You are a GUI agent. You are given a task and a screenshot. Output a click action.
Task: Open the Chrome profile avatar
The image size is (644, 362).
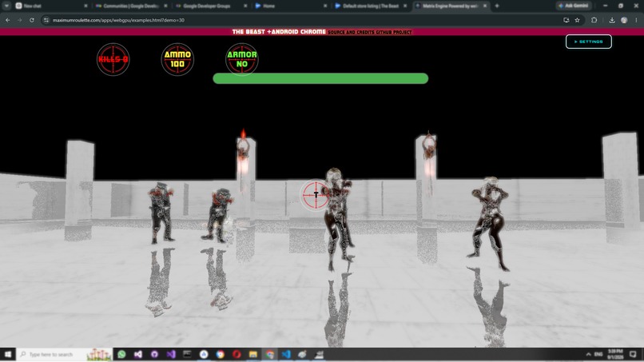[624, 20]
